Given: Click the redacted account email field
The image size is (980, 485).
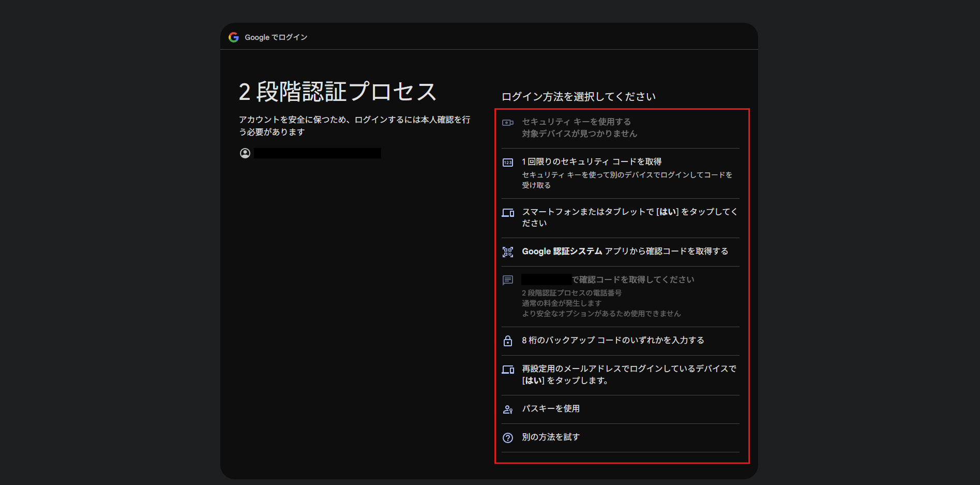Looking at the screenshot, I should [318, 153].
